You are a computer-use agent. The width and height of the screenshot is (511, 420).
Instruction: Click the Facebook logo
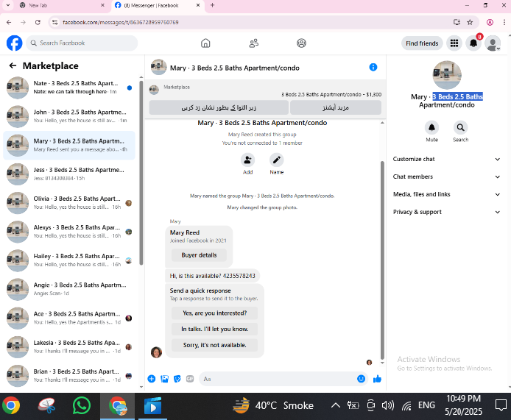point(14,43)
